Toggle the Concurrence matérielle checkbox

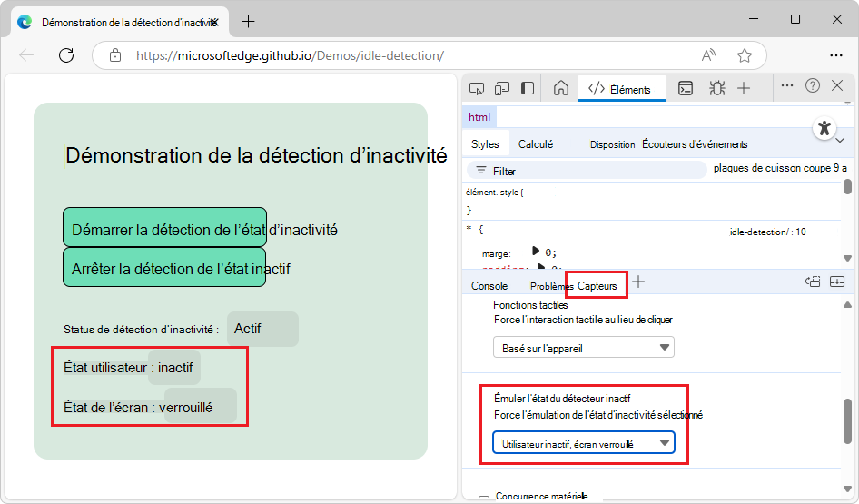pyautogui.click(x=484, y=498)
